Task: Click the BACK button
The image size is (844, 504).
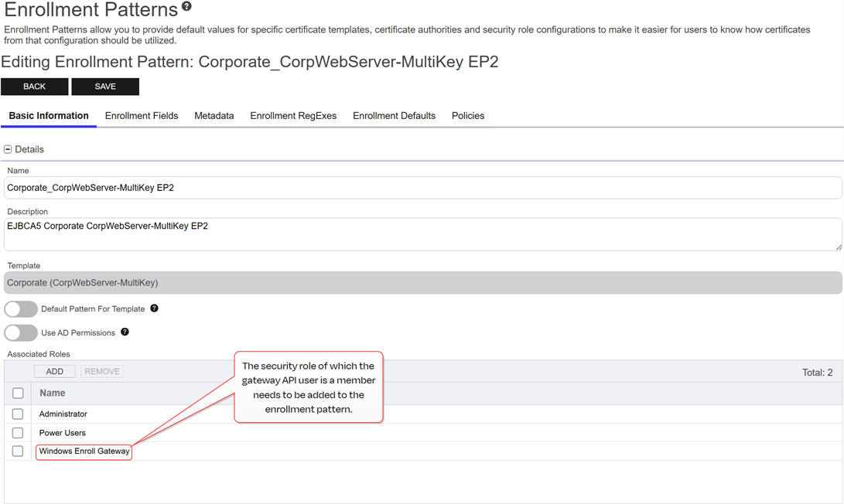Action: 35,87
